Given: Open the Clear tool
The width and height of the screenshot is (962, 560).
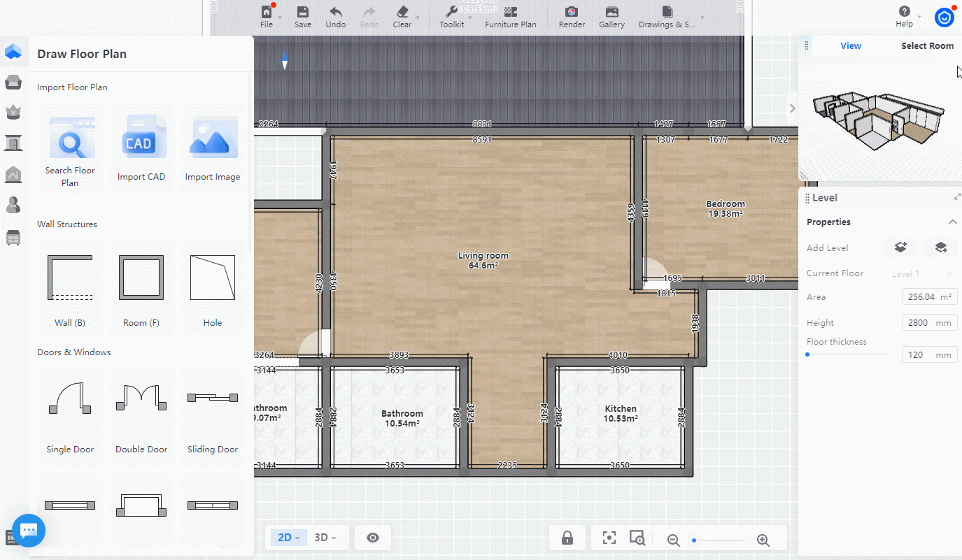Looking at the screenshot, I should tap(402, 17).
